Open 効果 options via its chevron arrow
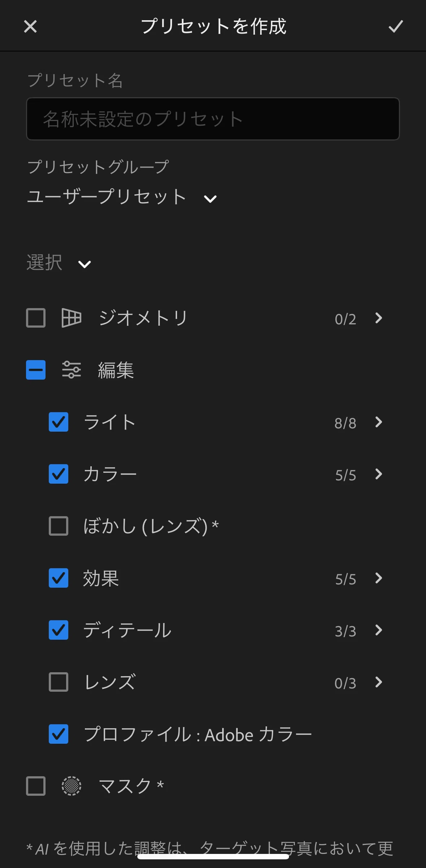This screenshot has width=426, height=868. [379, 578]
